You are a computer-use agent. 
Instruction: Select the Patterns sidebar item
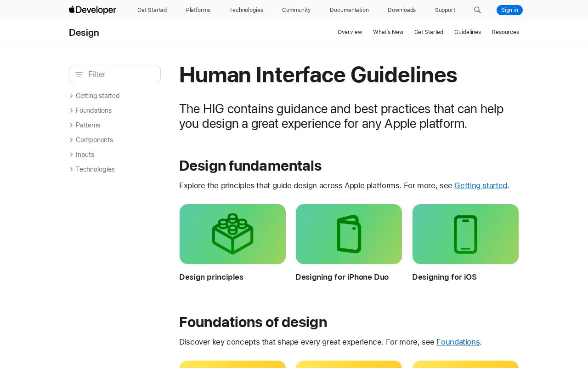88,125
